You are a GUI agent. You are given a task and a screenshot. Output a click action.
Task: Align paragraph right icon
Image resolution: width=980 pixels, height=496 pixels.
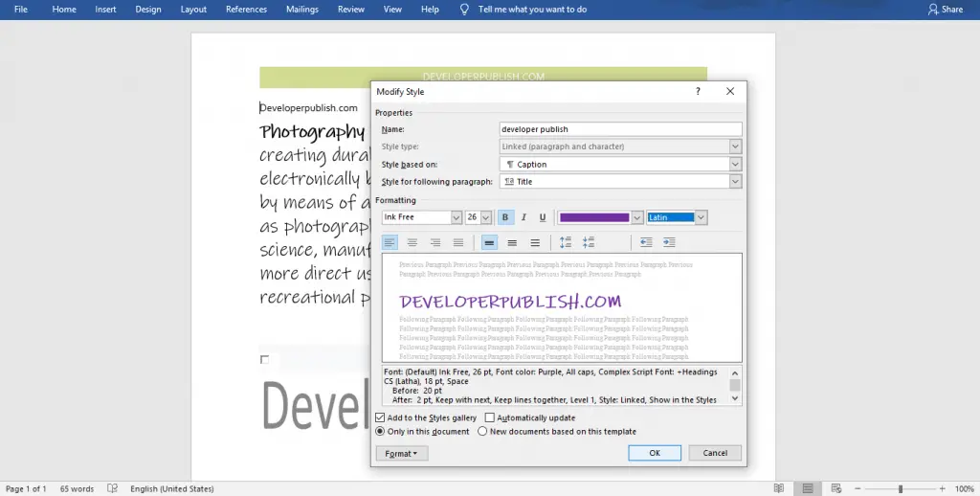pos(435,242)
